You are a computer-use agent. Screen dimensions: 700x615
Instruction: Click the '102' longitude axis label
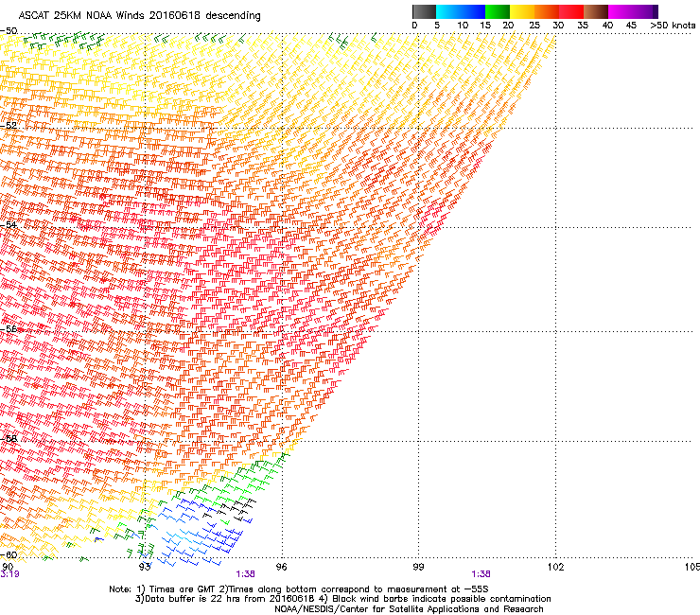tap(555, 567)
